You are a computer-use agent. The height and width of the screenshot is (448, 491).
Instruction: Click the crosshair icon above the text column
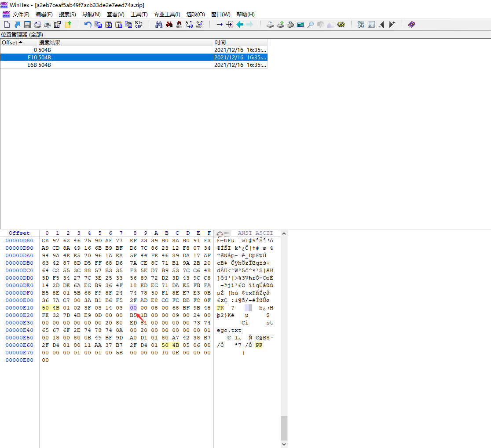click(220, 234)
